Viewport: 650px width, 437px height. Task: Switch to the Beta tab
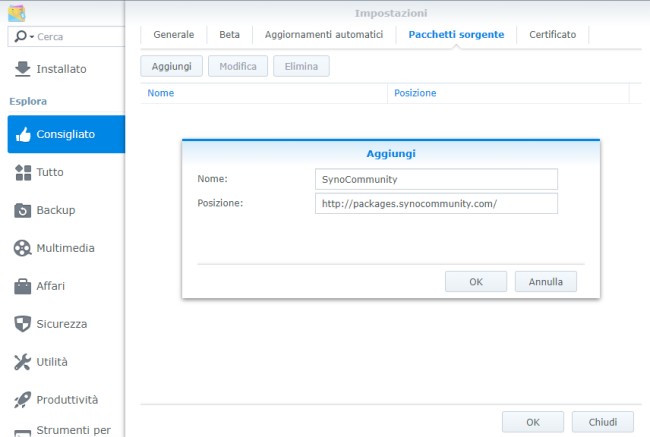pos(230,35)
